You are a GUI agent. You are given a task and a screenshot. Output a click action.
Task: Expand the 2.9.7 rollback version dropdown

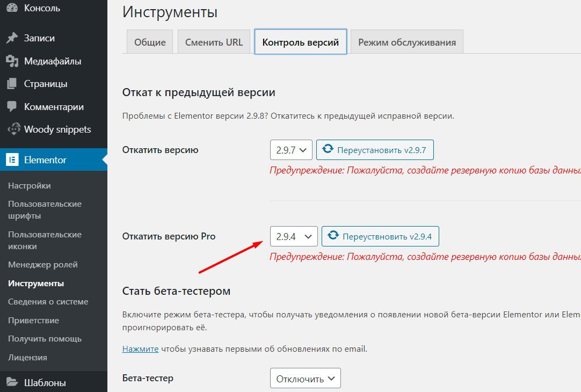[x=291, y=150]
